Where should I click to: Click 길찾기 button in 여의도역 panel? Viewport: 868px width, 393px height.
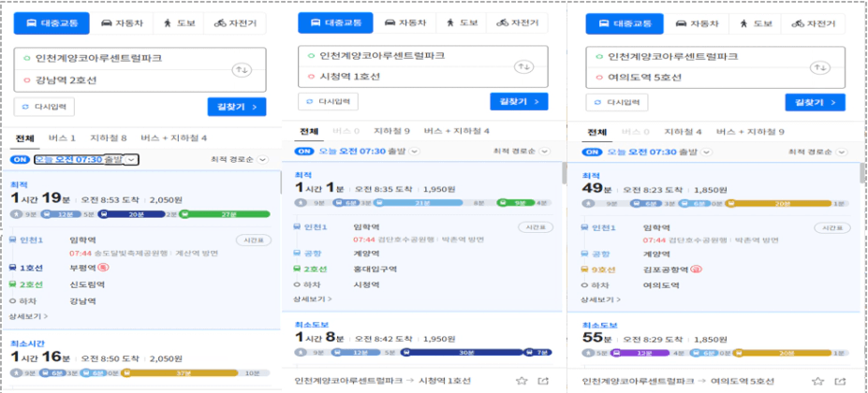pos(815,102)
